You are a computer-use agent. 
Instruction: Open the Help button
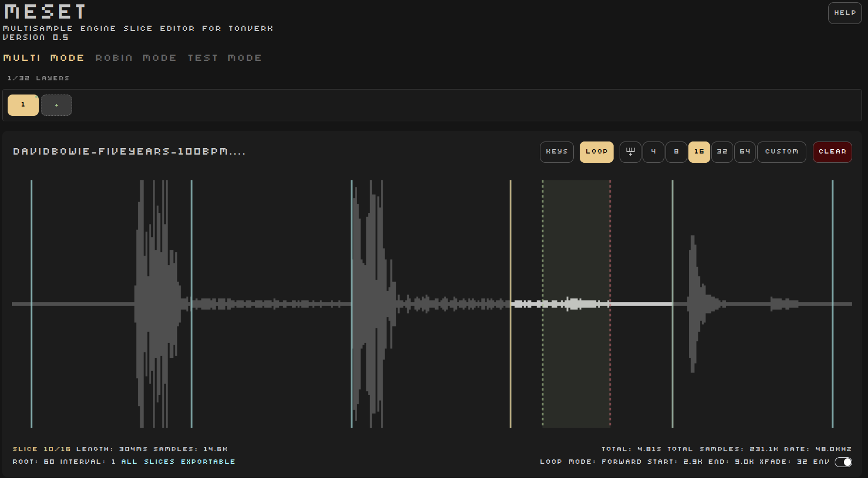[845, 13]
